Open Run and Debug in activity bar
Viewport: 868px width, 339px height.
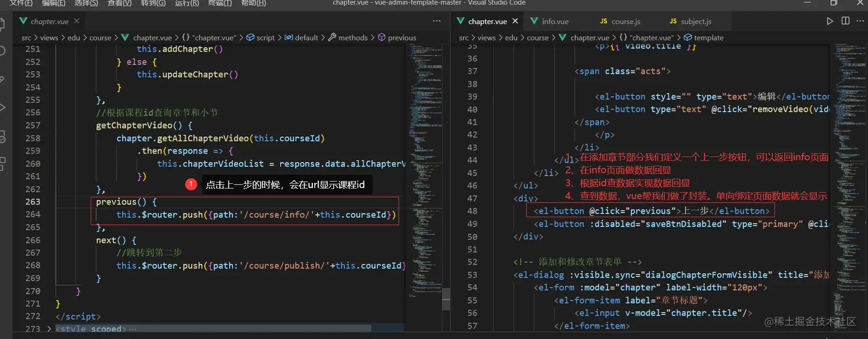point(2,107)
